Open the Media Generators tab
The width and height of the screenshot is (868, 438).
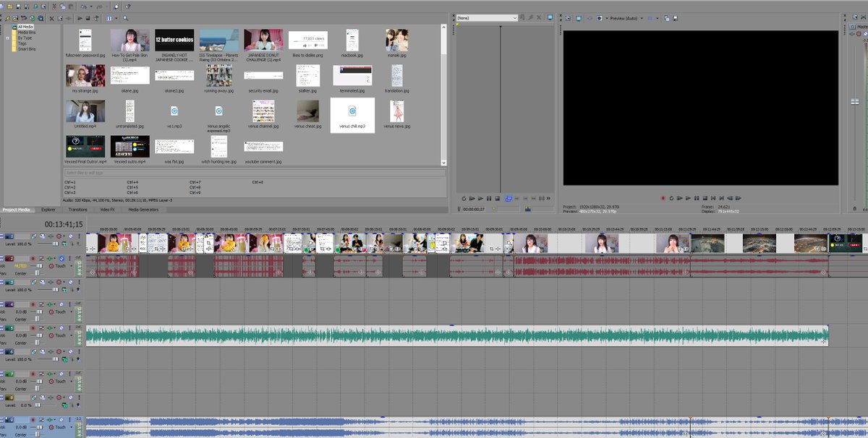pos(142,210)
